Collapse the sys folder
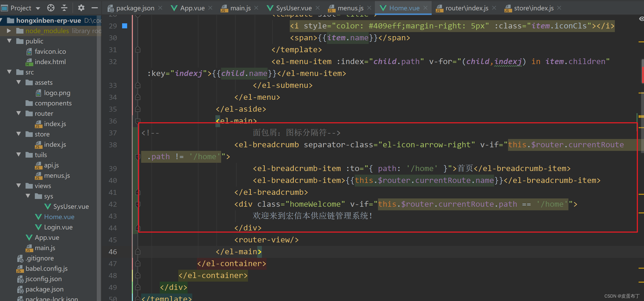 coord(28,196)
